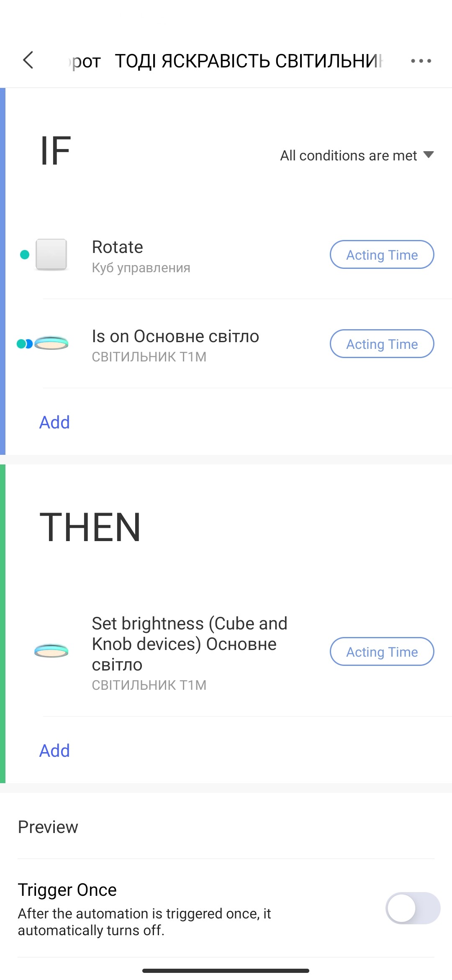Tap the teal-blue dots beside Is on
This screenshot has height=980, width=452.
click(24, 344)
